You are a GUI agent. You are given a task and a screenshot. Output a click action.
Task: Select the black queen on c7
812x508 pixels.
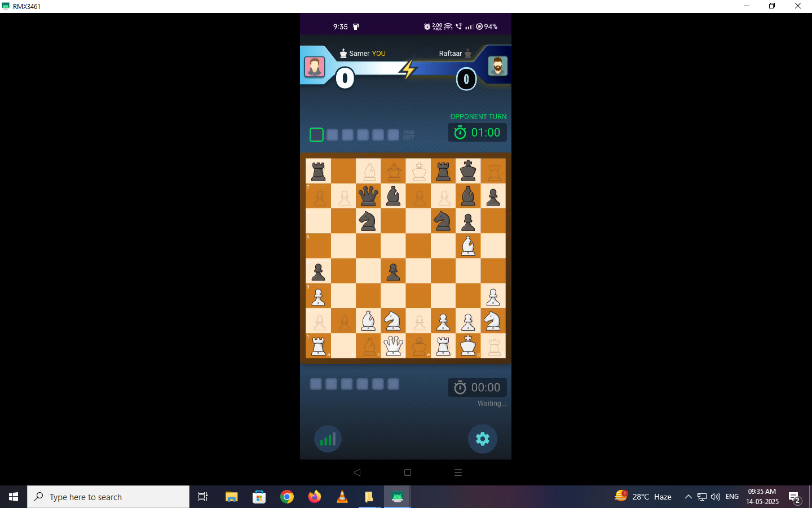(368, 196)
